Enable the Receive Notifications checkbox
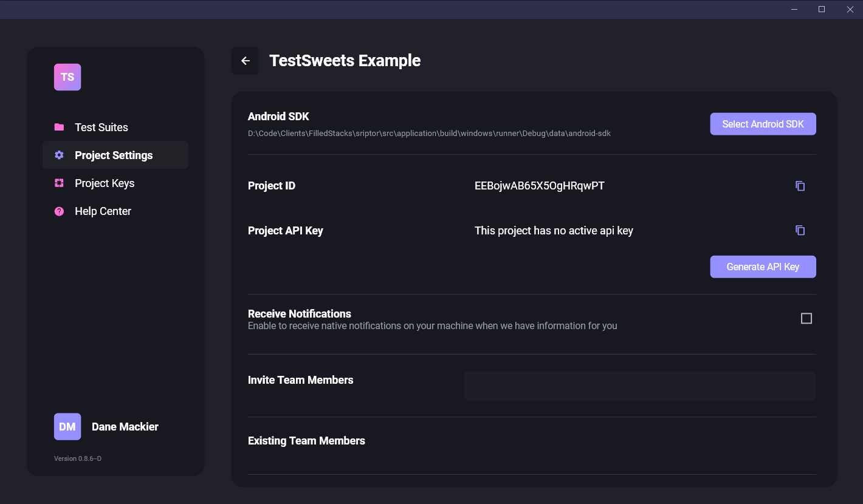863x504 pixels. coord(806,318)
